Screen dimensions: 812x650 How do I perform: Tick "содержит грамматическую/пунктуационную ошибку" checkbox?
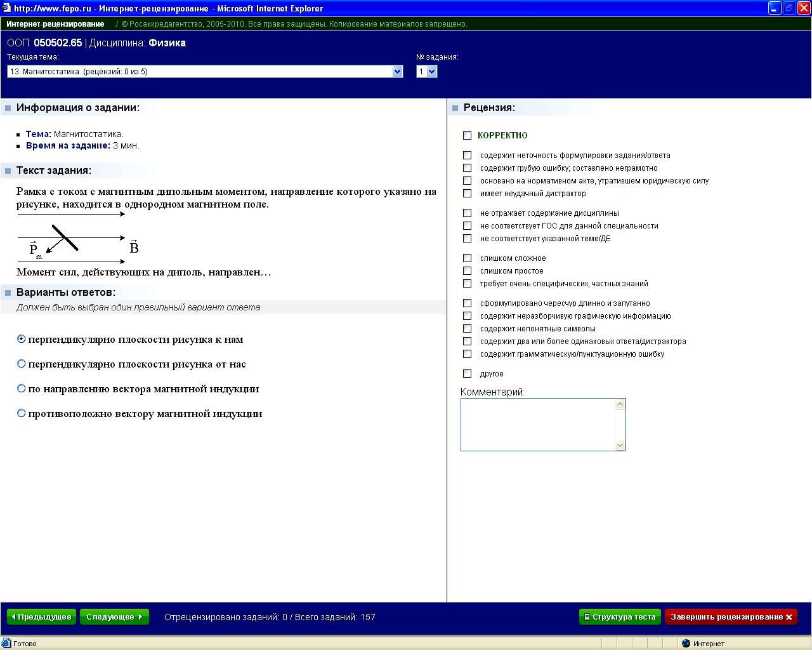468,354
